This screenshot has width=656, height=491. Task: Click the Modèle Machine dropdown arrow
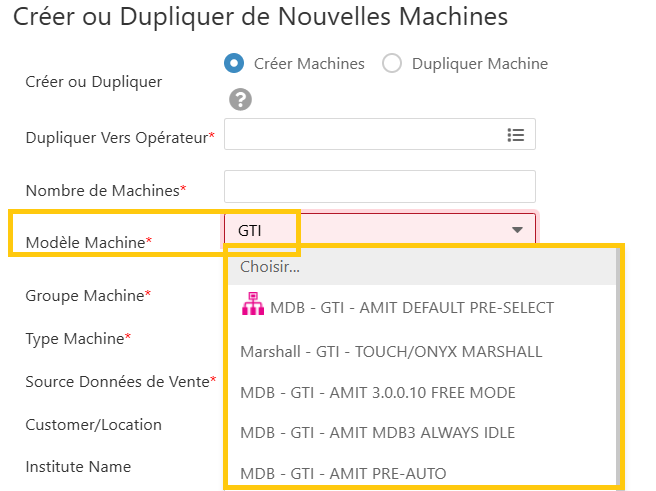coord(518,230)
